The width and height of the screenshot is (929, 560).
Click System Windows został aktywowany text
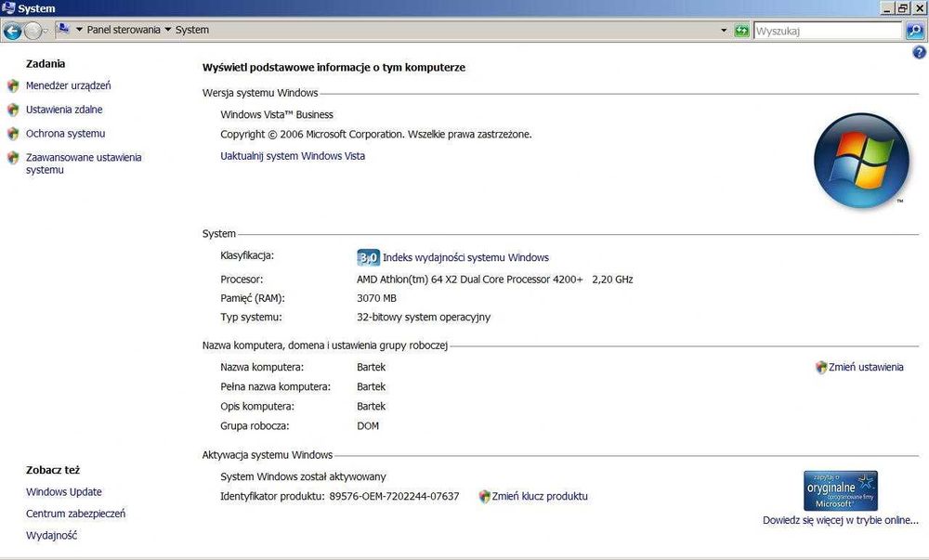[x=303, y=476]
